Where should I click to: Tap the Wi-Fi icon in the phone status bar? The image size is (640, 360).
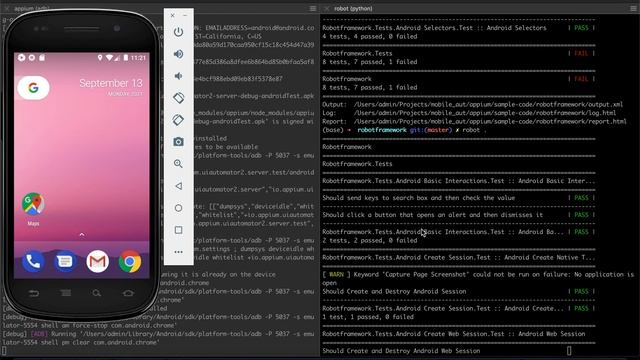pyautogui.click(x=109, y=58)
